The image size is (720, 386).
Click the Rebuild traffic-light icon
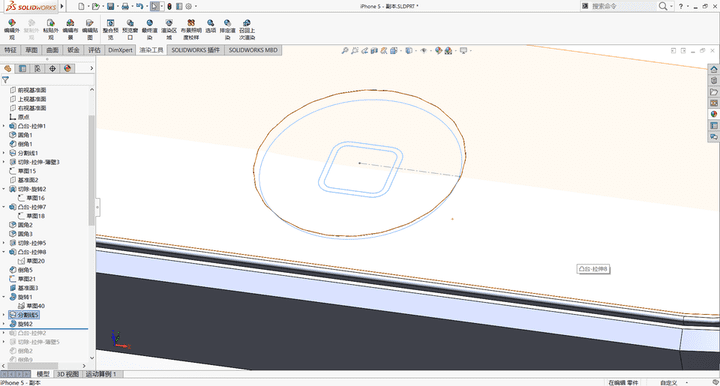[x=169, y=6]
